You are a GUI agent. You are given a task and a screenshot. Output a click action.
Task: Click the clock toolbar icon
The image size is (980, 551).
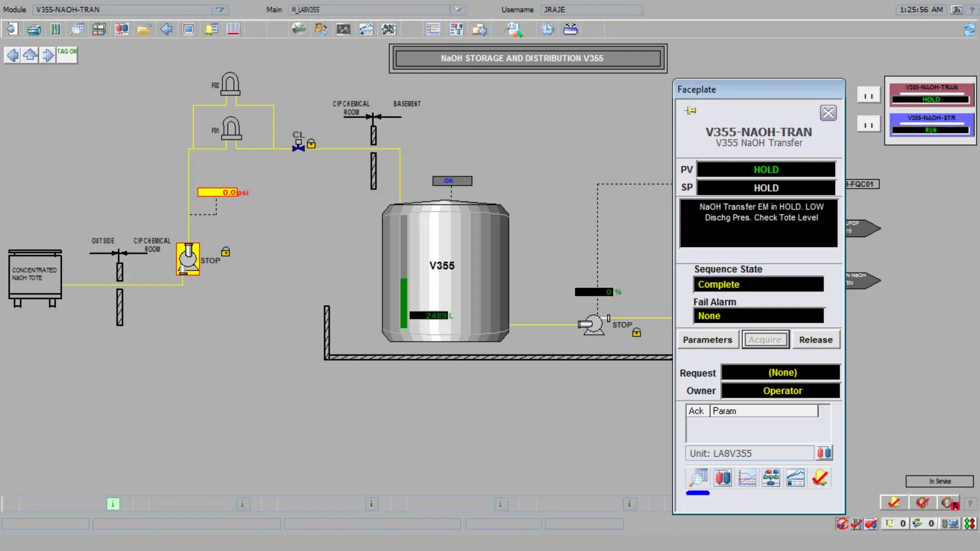[548, 29]
